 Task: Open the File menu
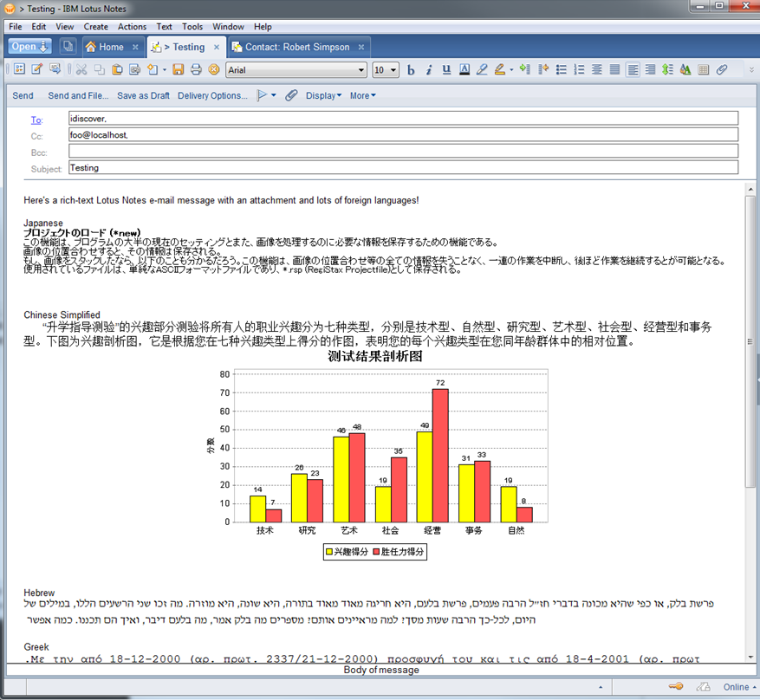[15, 27]
